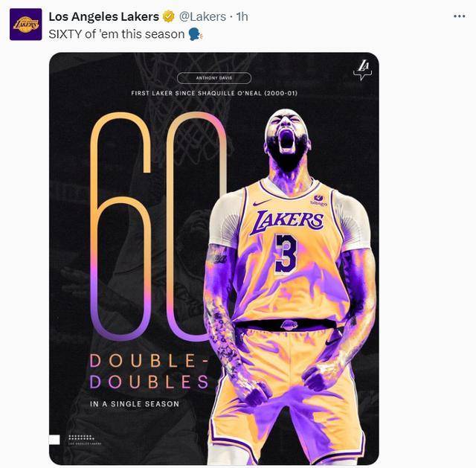Image resolution: width=476 pixels, height=468 pixels.
Task: Click the gold verified badge
Action: point(169,17)
